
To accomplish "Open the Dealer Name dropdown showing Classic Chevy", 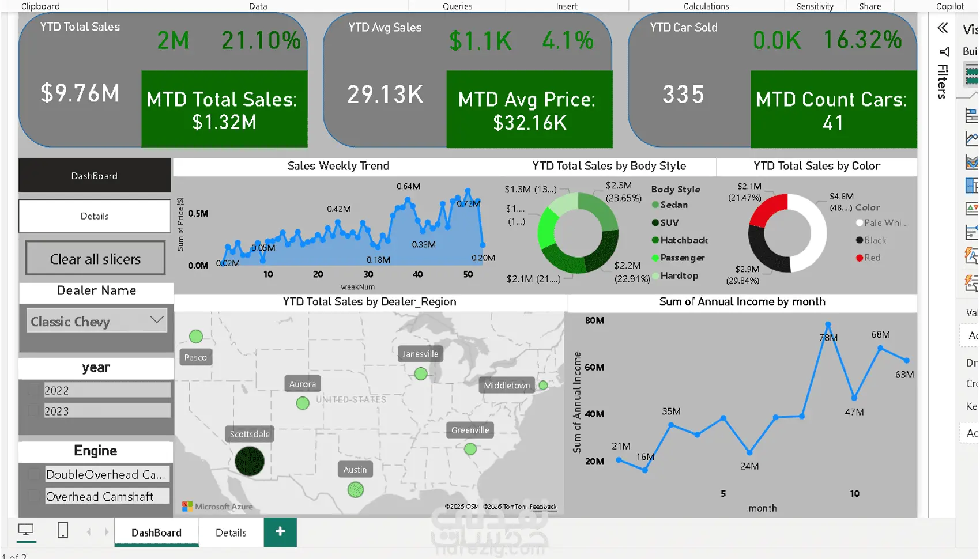I will click(96, 321).
